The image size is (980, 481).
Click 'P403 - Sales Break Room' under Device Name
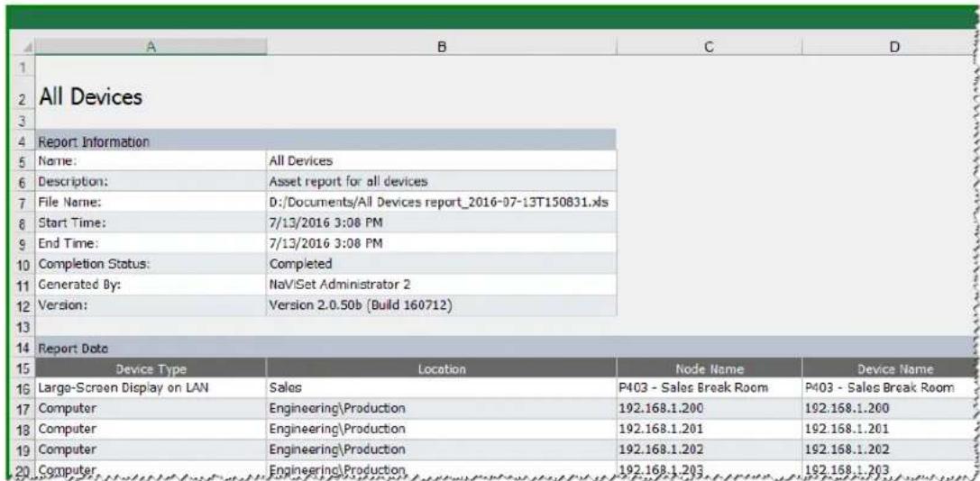pos(889,388)
